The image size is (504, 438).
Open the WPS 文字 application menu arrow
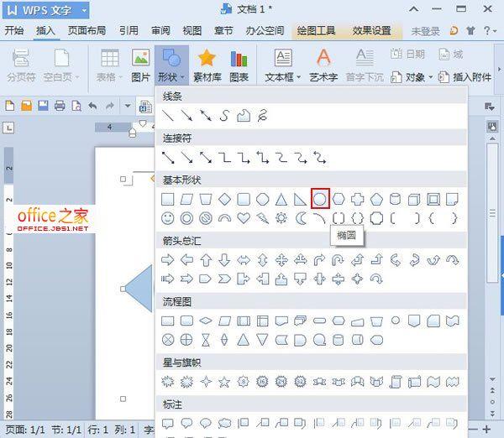pyautogui.click(x=84, y=10)
